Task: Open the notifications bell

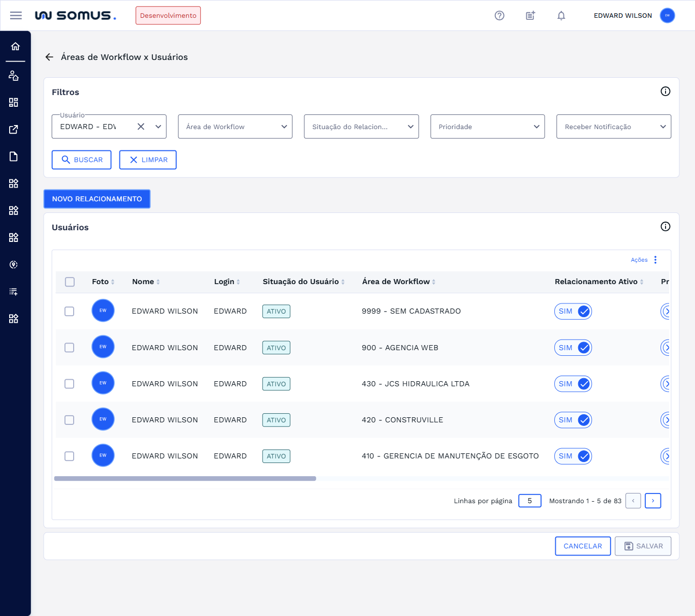Action: (x=561, y=15)
